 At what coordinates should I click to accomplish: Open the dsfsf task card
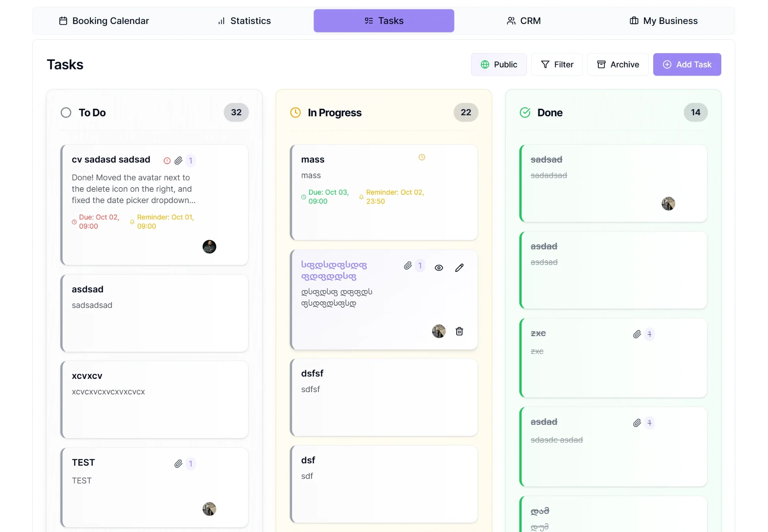click(x=384, y=397)
